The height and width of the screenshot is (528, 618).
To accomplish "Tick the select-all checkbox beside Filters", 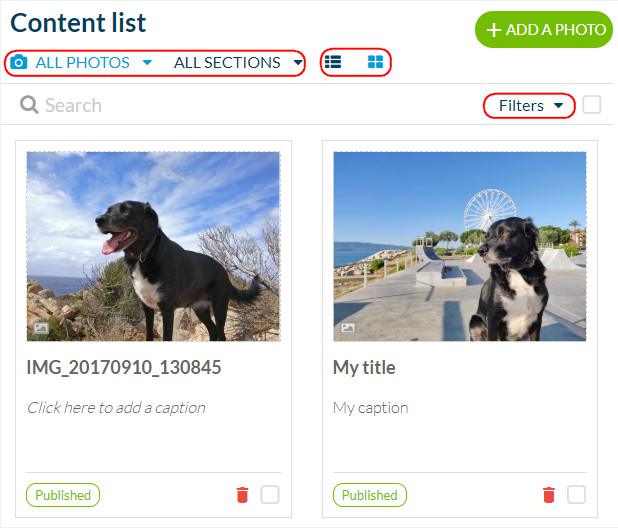I will point(592,105).
